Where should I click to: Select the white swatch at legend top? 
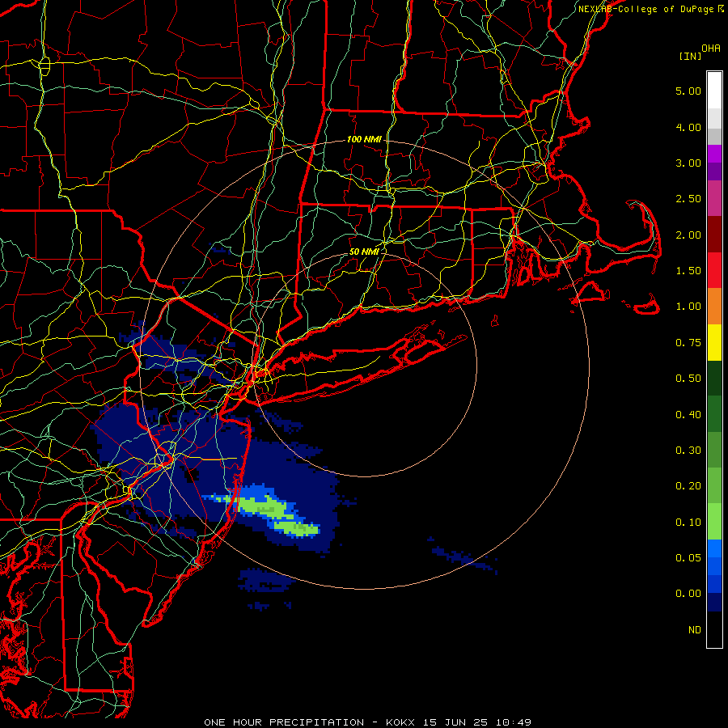click(x=714, y=91)
